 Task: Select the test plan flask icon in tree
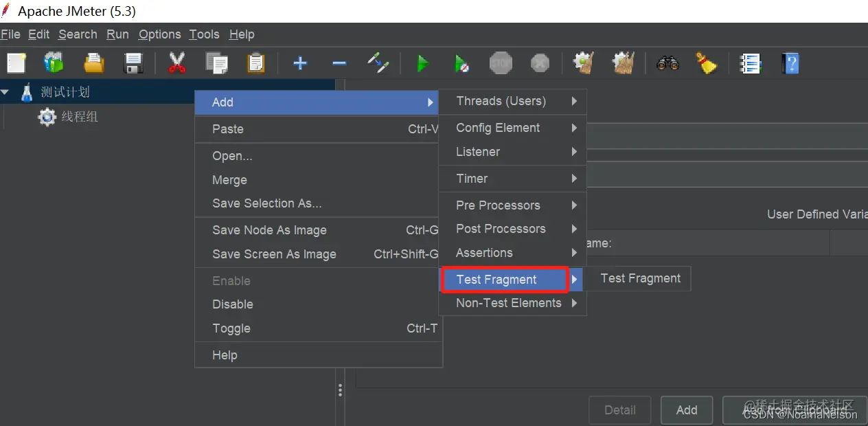(x=27, y=92)
